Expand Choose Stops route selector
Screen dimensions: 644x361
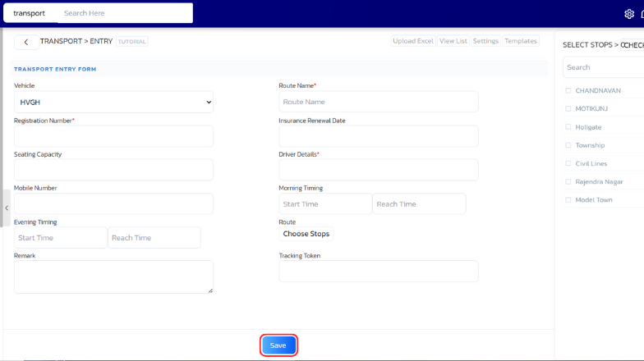pos(306,234)
